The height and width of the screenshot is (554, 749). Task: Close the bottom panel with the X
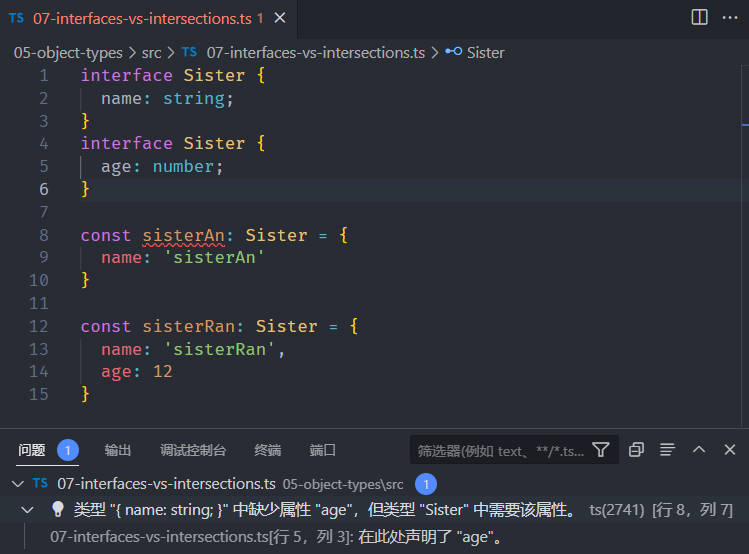729,450
